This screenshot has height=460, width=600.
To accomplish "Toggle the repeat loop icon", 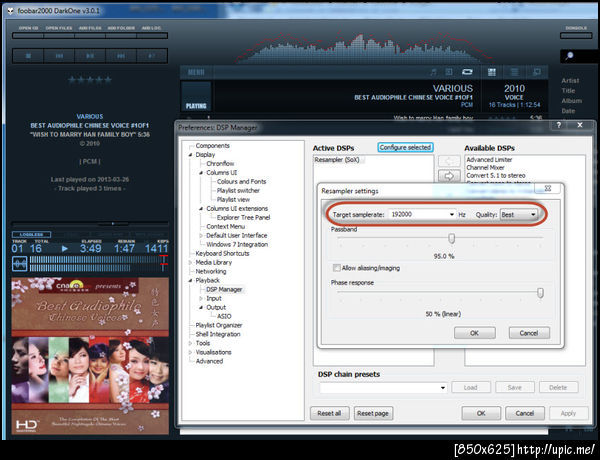I will [467, 72].
